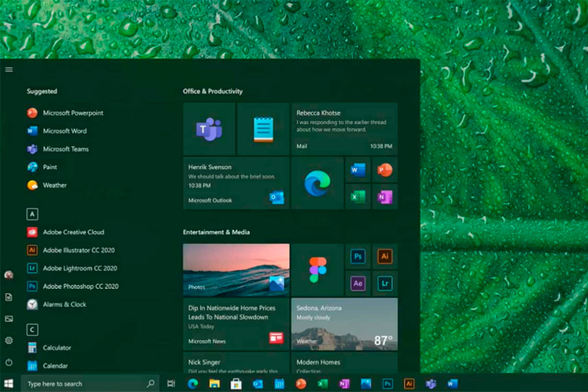Screen dimensions: 588x392
Task: Open Adobe Lightroom CC 2020 in app list
Action: [72, 268]
